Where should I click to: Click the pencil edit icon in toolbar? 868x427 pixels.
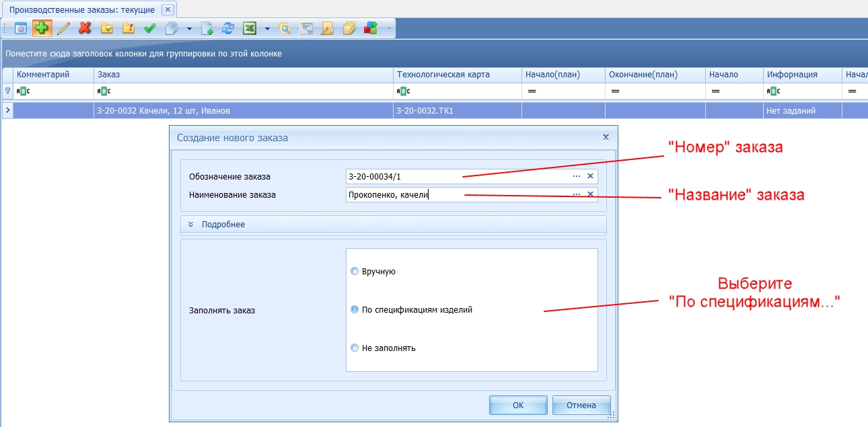point(63,28)
